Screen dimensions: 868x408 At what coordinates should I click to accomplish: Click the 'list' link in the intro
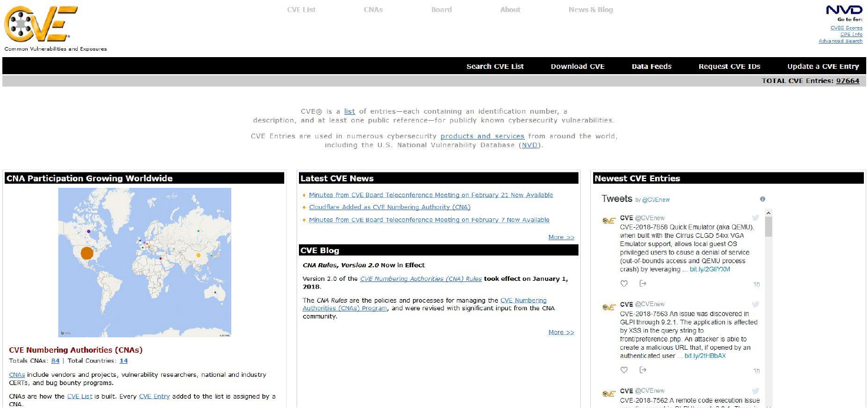[x=350, y=111]
